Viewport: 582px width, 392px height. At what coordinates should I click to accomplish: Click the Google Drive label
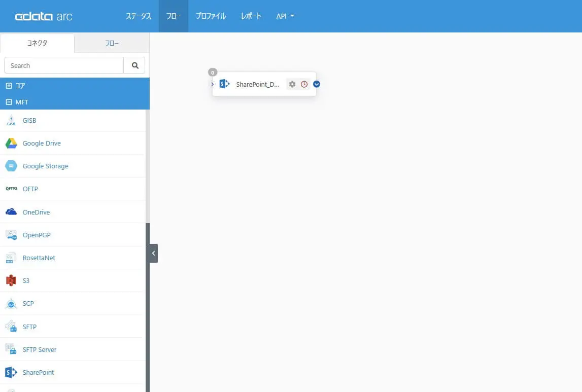point(42,144)
